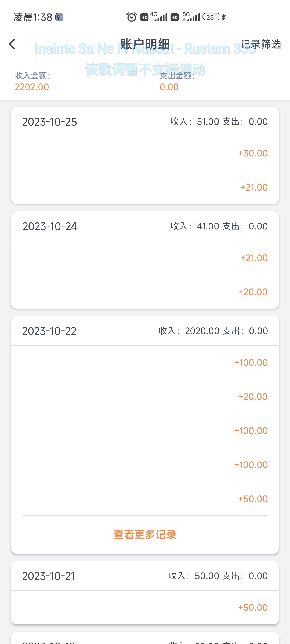Open the +21.00 entry under 2023-10-24
Viewport: 290px width, 644px height.
(254, 258)
